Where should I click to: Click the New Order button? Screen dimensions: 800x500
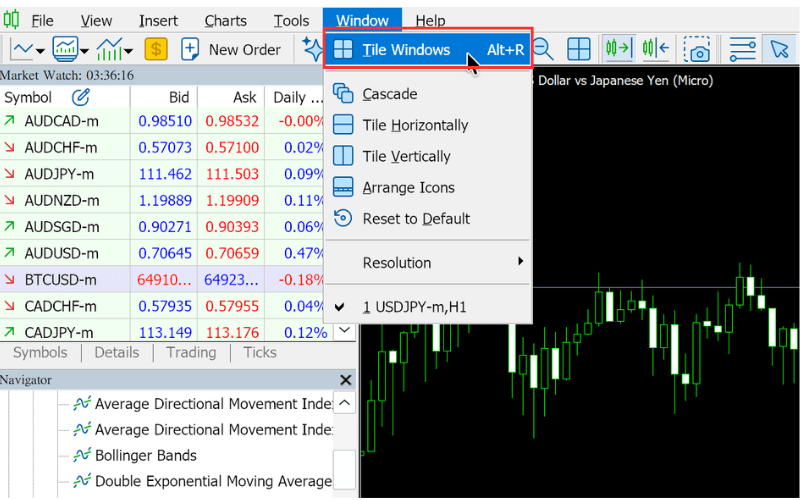tap(231, 49)
